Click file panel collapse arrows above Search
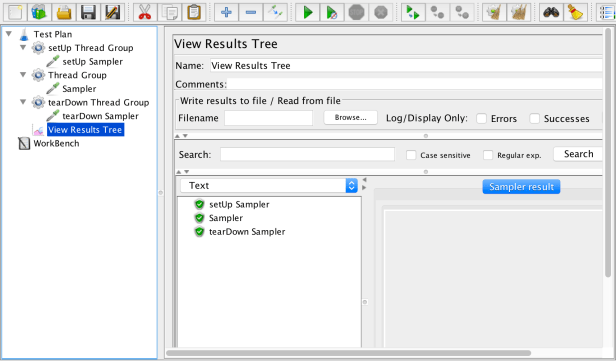This screenshot has height=361, width=616. pyautogui.click(x=181, y=136)
